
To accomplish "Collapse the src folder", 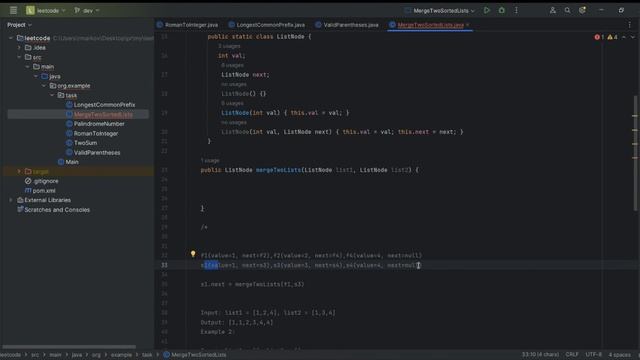I will 19,57.
